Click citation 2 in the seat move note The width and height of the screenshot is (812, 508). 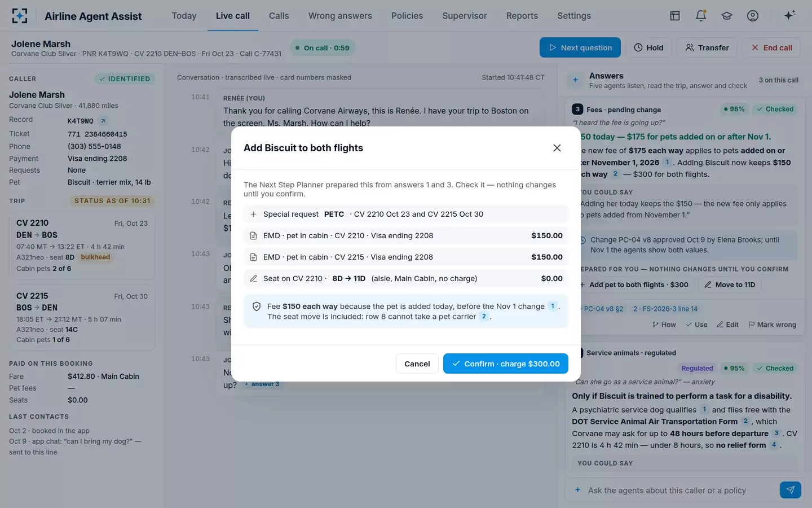tap(484, 317)
